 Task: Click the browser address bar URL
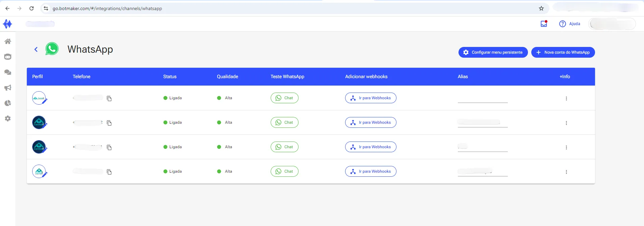coord(107,8)
